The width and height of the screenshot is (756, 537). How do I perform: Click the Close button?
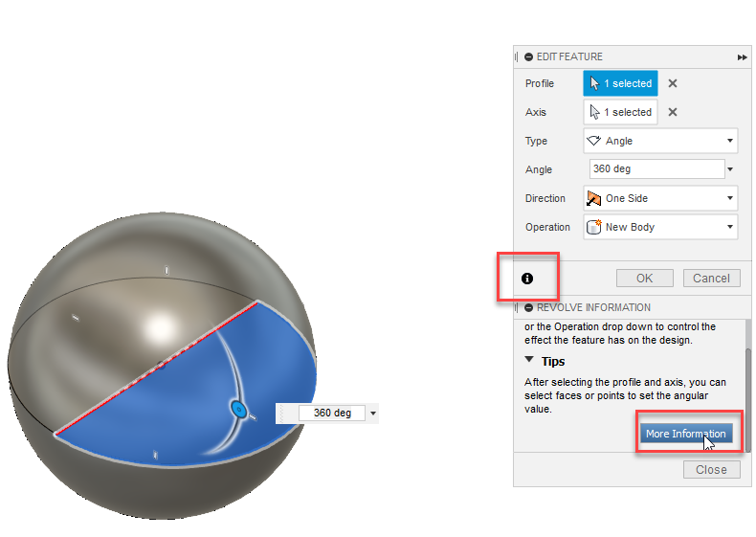711,469
